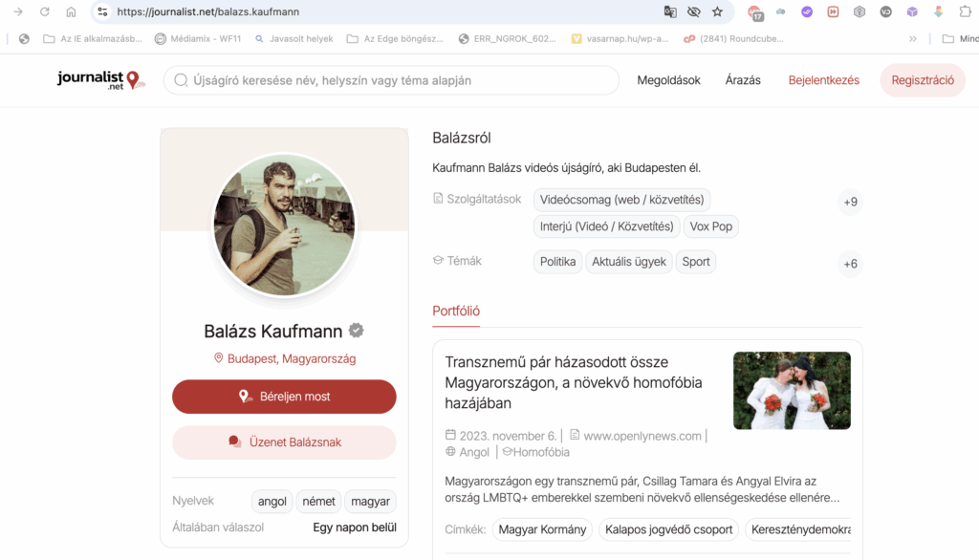Show hidden bookmarks with the chevron
This screenshot has width=979, height=560.
pos(913,39)
